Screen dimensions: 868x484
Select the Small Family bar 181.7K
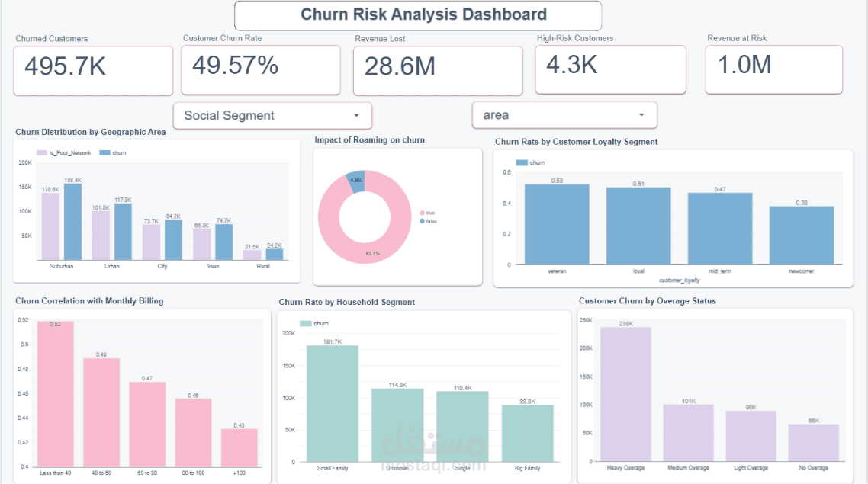point(332,404)
